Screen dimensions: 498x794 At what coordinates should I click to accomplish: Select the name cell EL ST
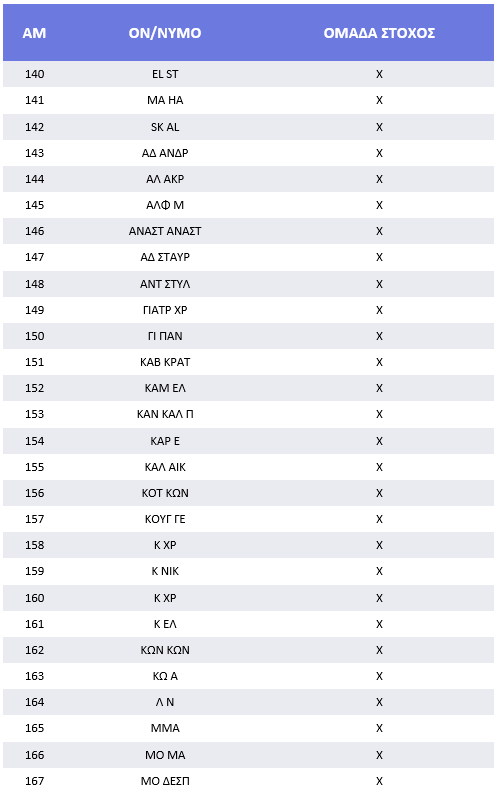click(165, 74)
